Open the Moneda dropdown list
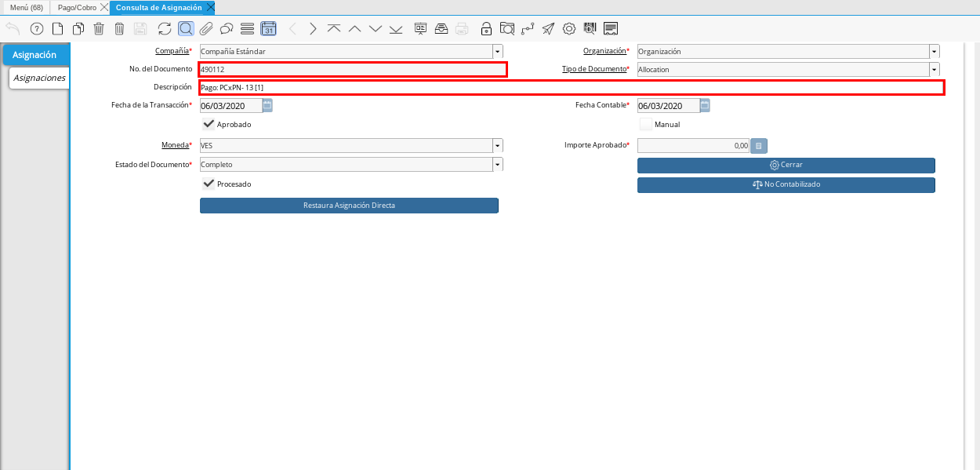 point(497,146)
